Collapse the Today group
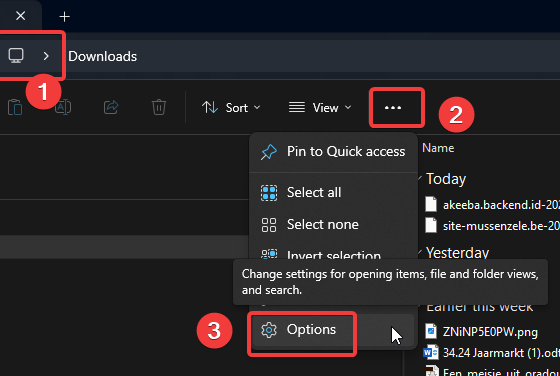This screenshot has height=376, width=560. click(420, 178)
